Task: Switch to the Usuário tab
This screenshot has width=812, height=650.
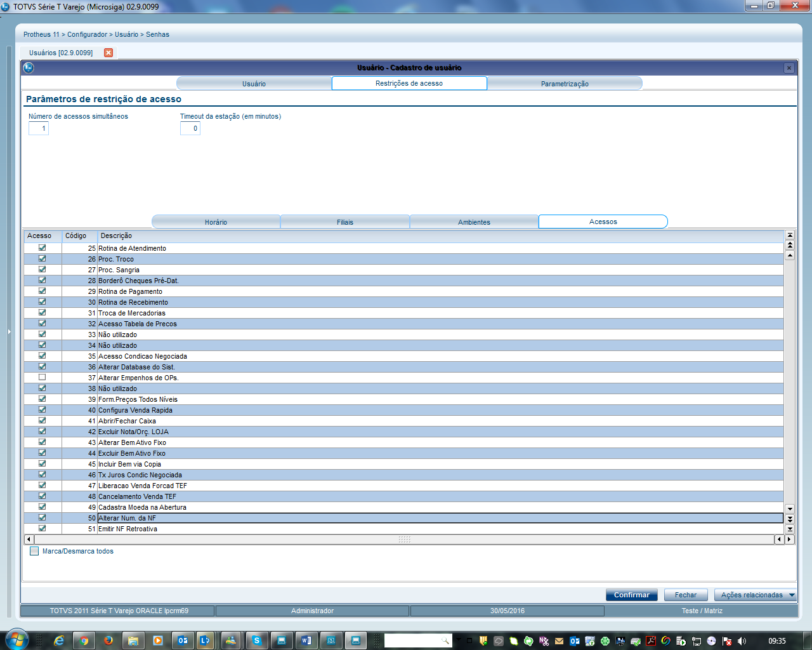Action: pyautogui.click(x=254, y=84)
